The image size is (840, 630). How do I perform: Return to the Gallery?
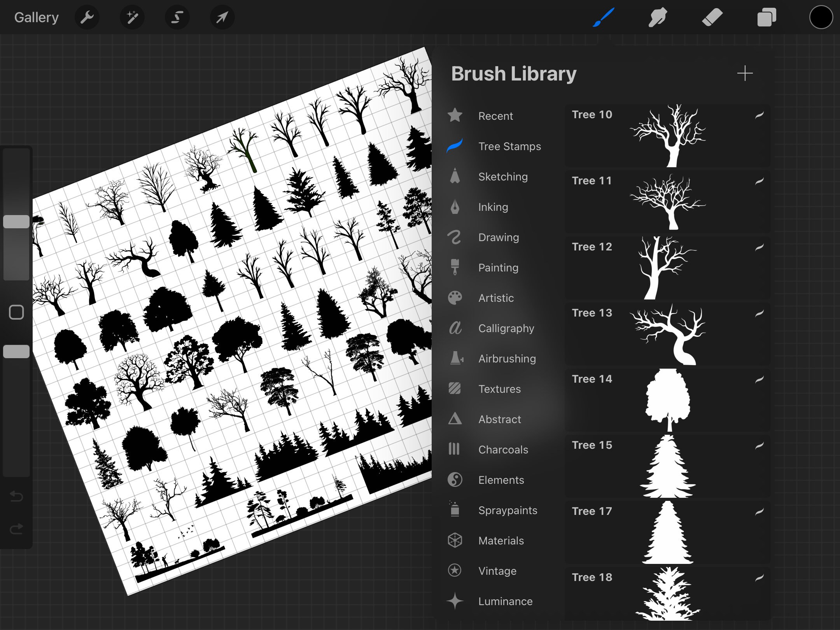(36, 17)
